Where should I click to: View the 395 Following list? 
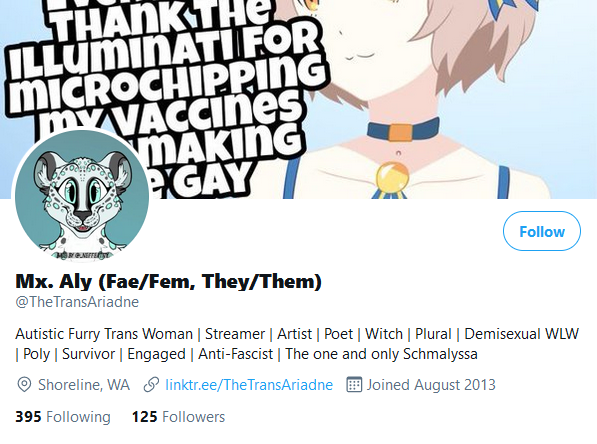point(63,417)
